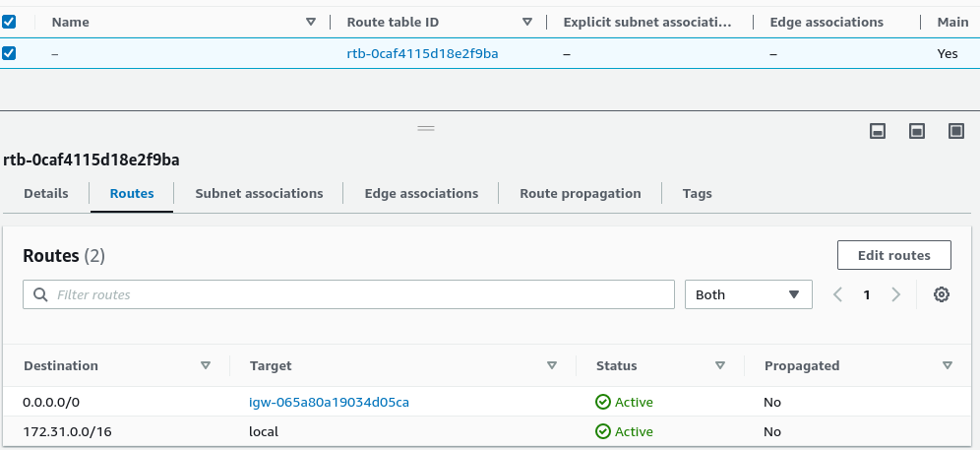Open the Both route filter dropdown
Screen dimensions: 980x450
point(748,294)
